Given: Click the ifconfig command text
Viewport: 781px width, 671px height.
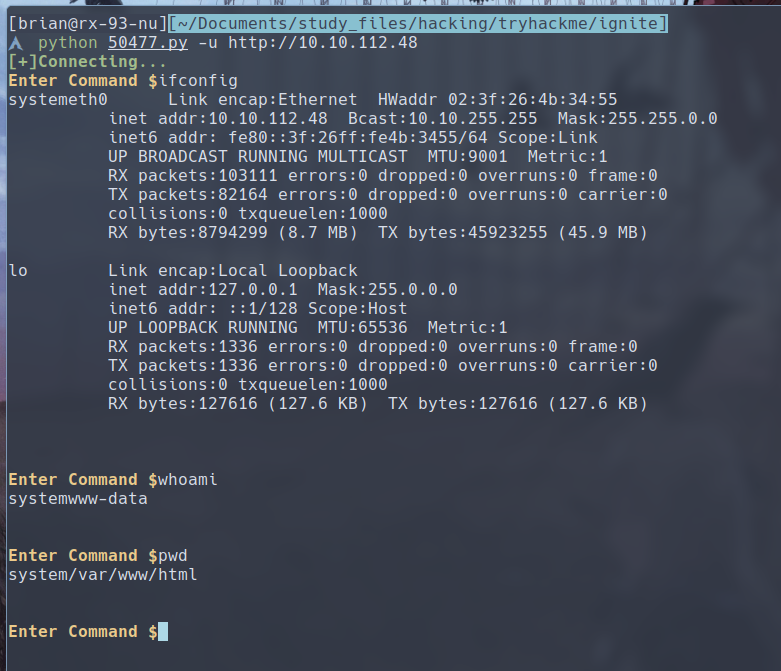Looking at the screenshot, I should tap(198, 81).
